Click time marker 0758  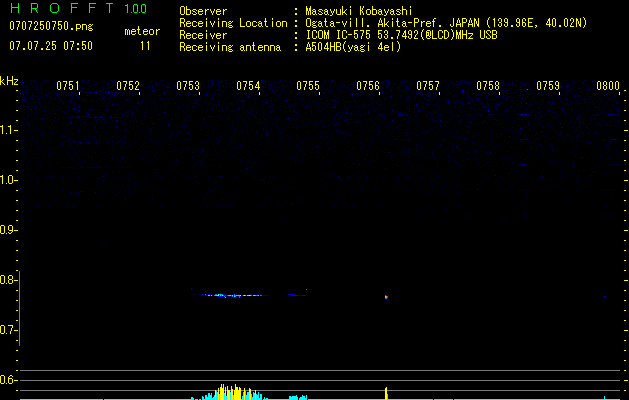pos(488,86)
